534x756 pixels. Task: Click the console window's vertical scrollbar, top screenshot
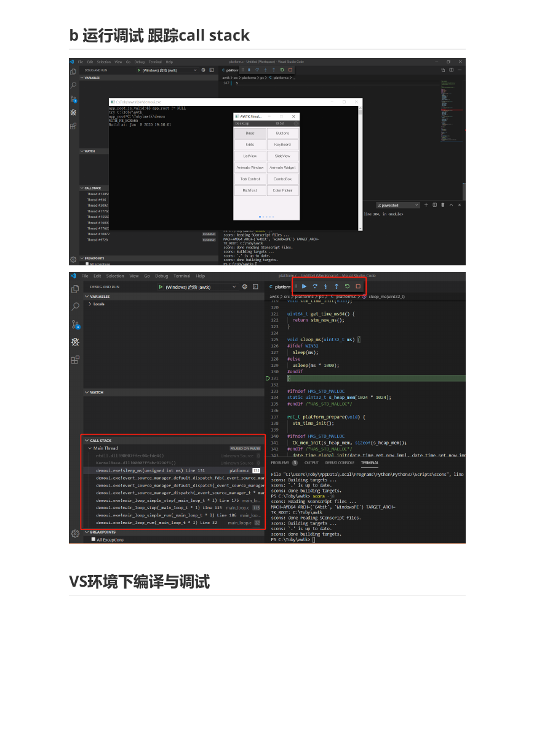point(361,168)
